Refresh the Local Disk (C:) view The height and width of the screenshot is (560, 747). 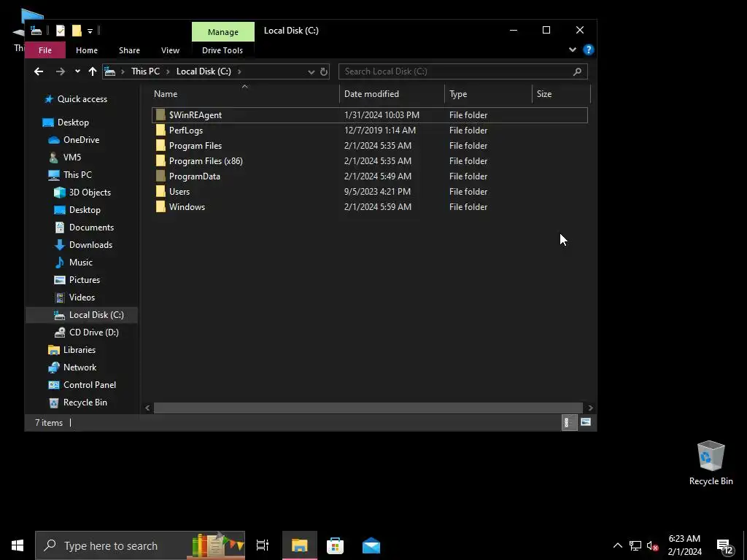click(324, 71)
